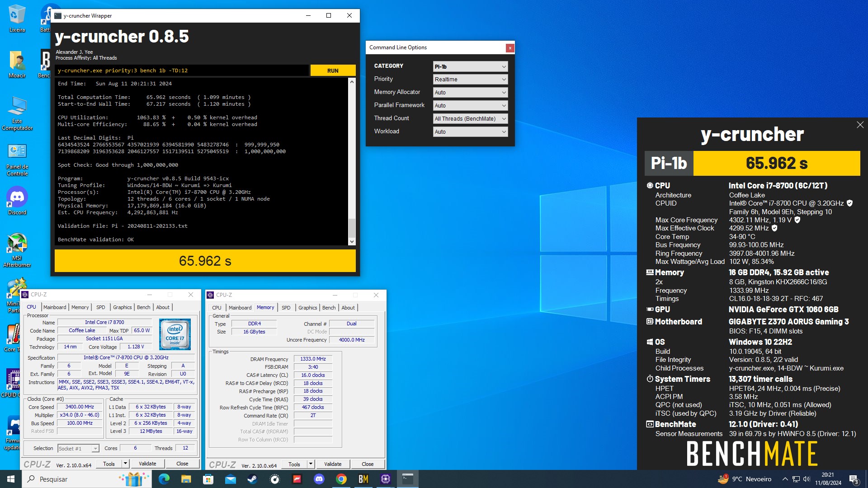Viewport: 868px width, 488px height.
Task: Open Mail app from taskbar
Action: (230, 479)
